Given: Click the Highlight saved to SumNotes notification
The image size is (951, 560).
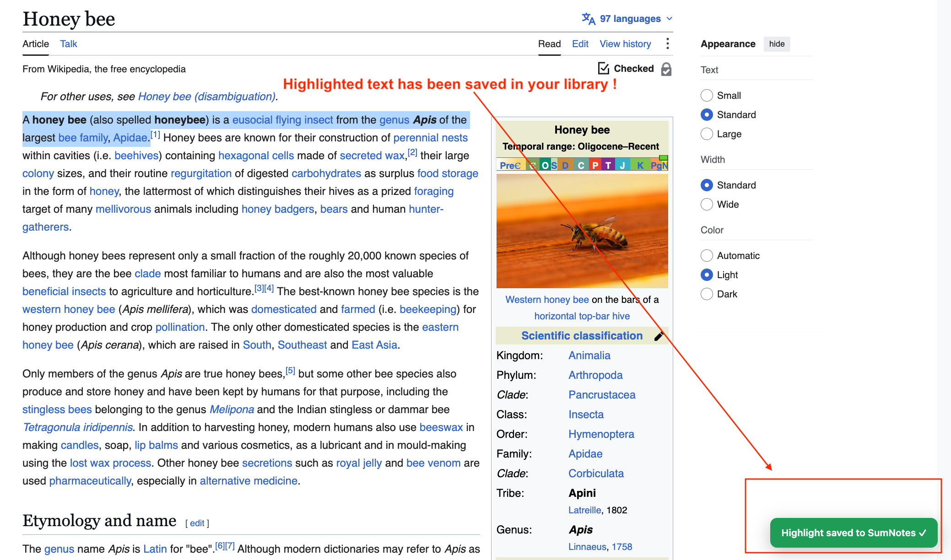Looking at the screenshot, I should tap(854, 533).
